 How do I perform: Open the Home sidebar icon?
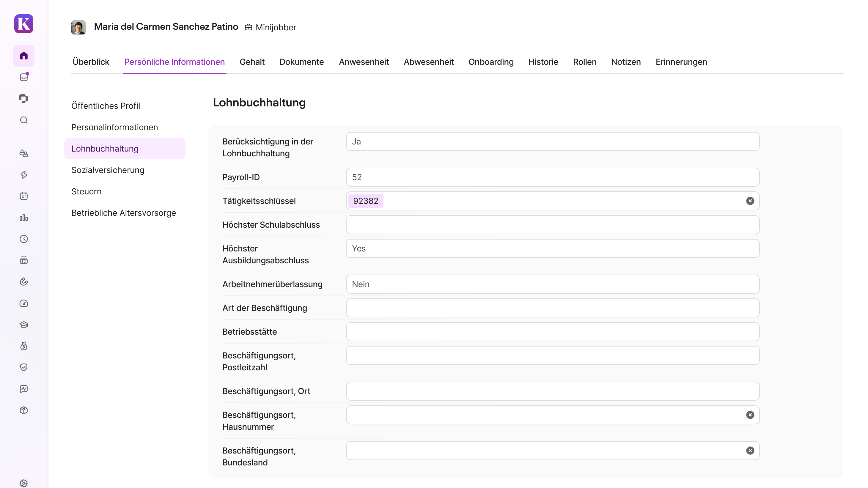pyautogui.click(x=23, y=56)
